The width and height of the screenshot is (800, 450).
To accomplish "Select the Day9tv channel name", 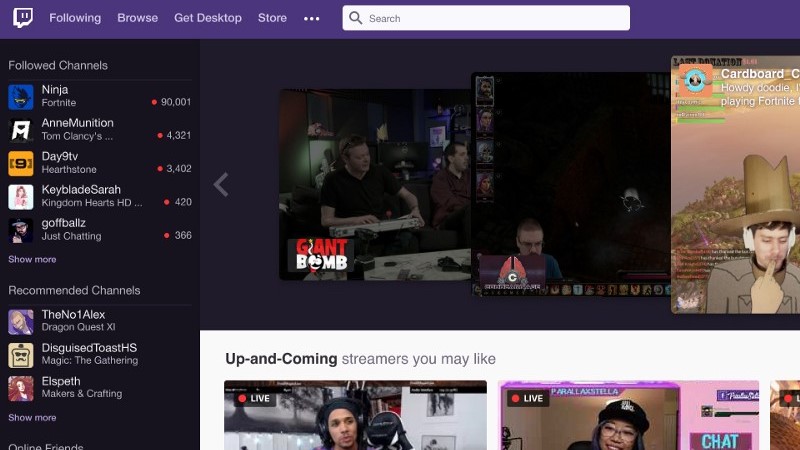I will tap(60, 156).
